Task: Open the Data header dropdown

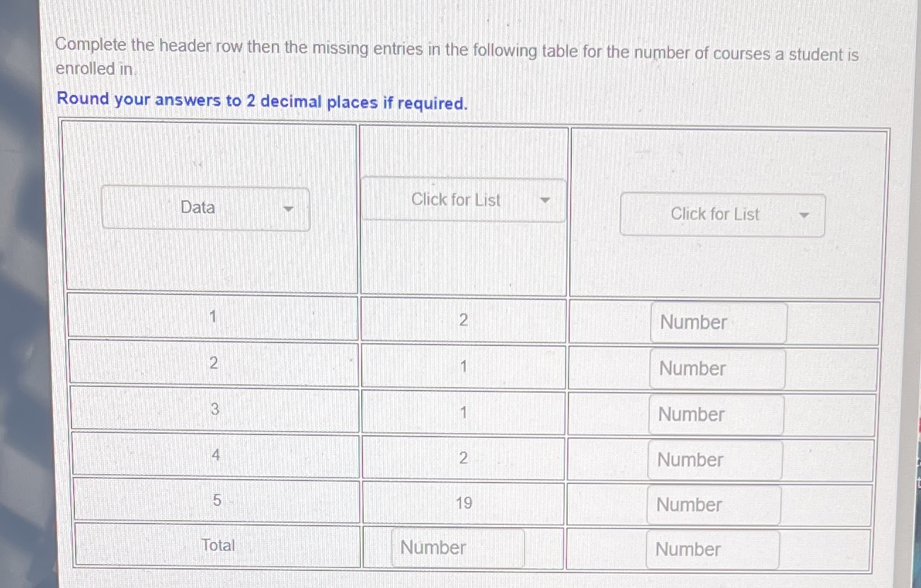Action: click(206, 208)
